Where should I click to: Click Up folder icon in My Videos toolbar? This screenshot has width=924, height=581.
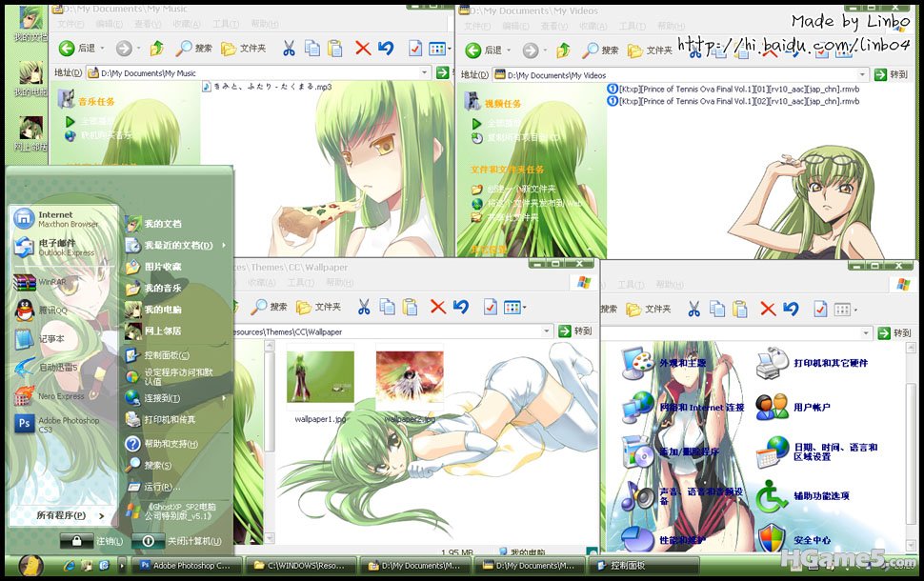563,50
